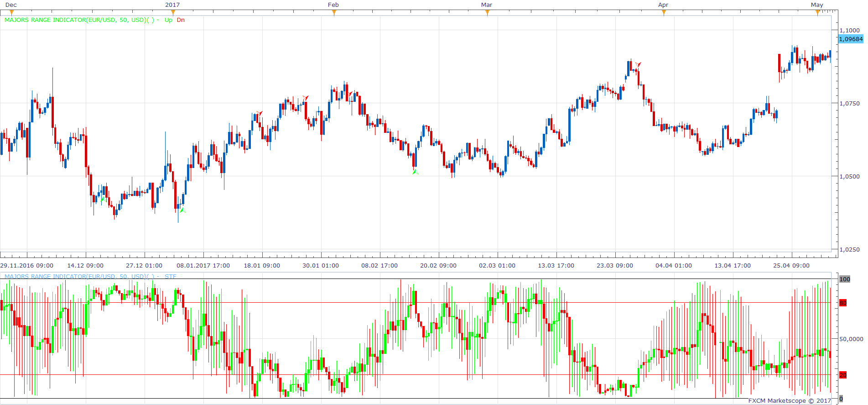Viewport: 868px width, 405px height.
Task: Select the red Dn arrow at the Apr peak
Action: pos(638,64)
